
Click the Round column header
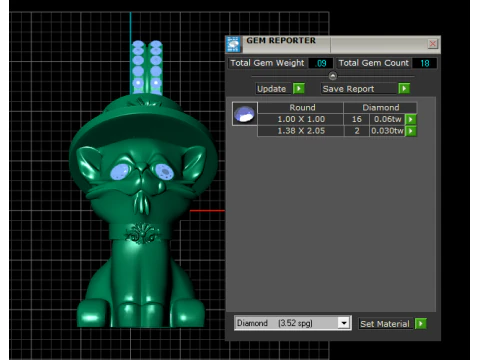pos(301,108)
